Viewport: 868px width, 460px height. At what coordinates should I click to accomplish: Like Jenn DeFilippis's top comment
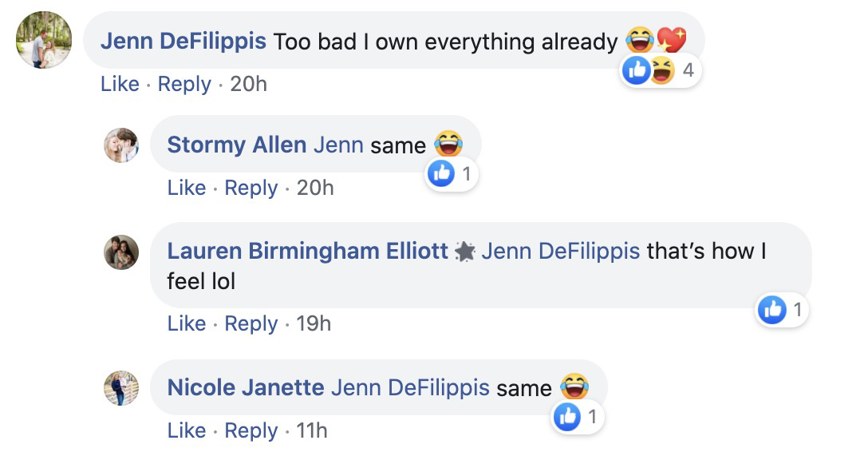[120, 84]
